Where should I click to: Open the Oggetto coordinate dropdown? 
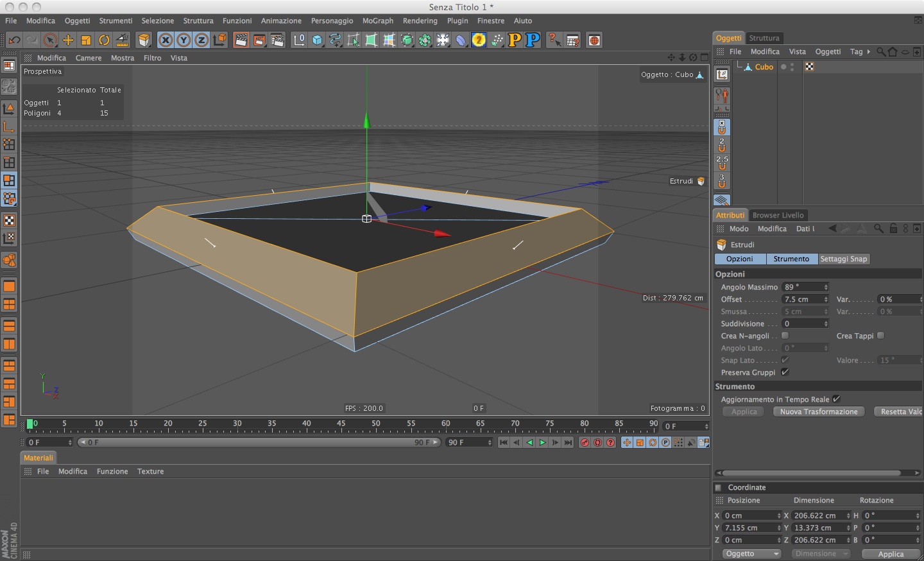coord(751,554)
